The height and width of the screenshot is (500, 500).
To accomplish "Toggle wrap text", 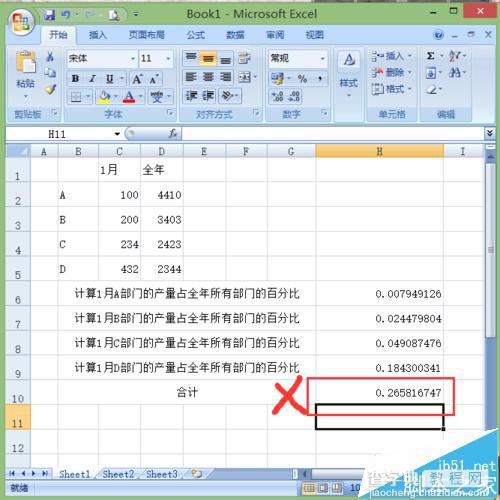I will click(245, 58).
